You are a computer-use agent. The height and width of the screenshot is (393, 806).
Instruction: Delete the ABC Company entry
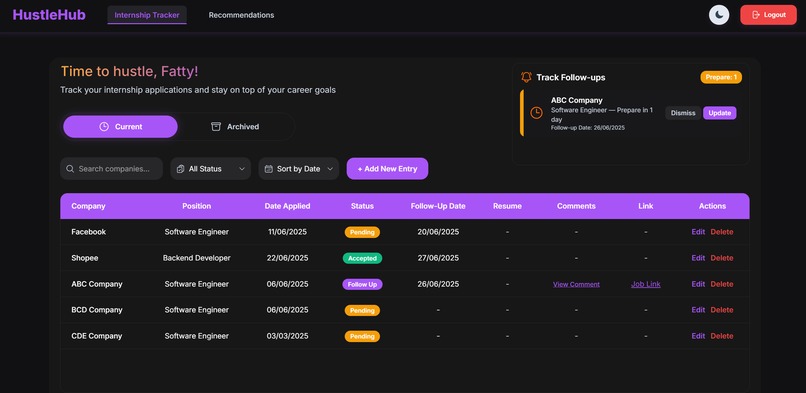click(722, 284)
